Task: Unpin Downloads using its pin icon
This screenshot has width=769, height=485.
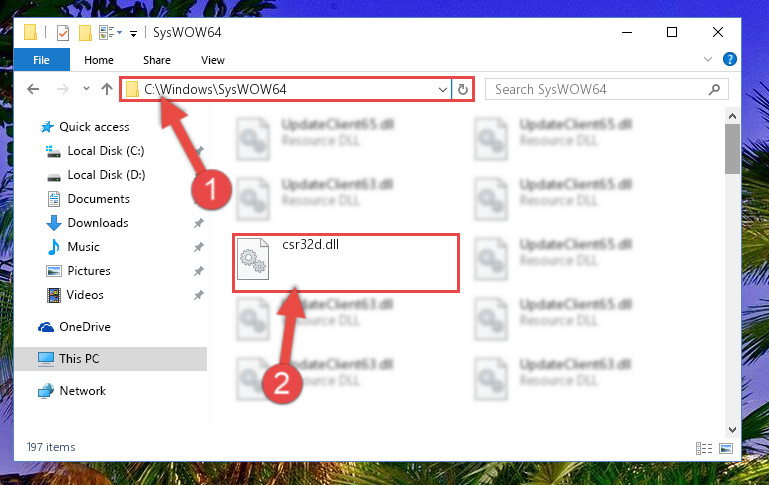Action: point(199,223)
